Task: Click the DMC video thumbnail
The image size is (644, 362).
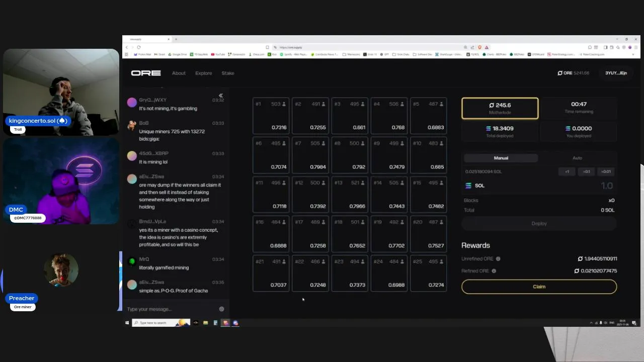Action: 61,181
